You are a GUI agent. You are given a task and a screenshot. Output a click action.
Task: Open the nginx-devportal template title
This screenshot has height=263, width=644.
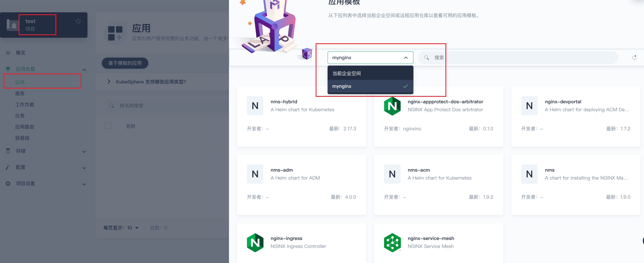[x=563, y=102]
